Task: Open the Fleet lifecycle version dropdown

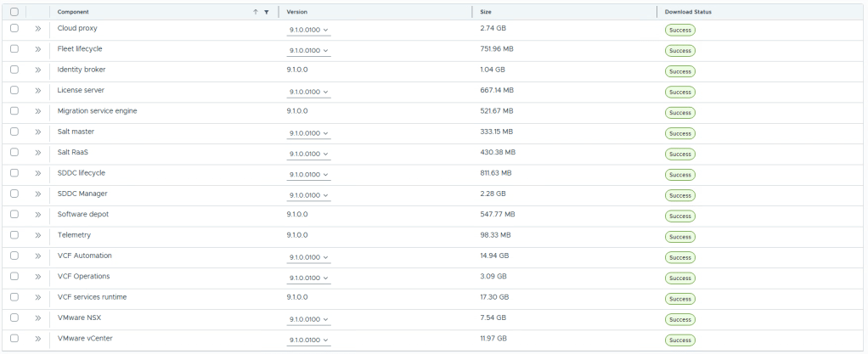Action: pos(309,50)
